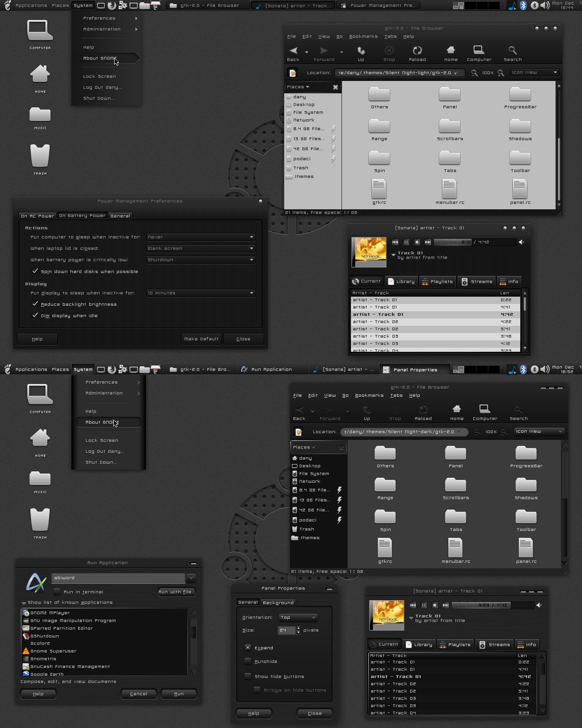Open Places dropdown in dark File Browser sidebar
This screenshot has height=728, width=582.
pos(304,447)
